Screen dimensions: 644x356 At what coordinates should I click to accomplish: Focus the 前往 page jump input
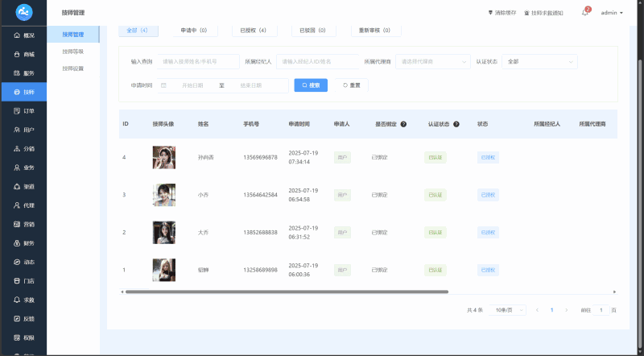(x=601, y=310)
